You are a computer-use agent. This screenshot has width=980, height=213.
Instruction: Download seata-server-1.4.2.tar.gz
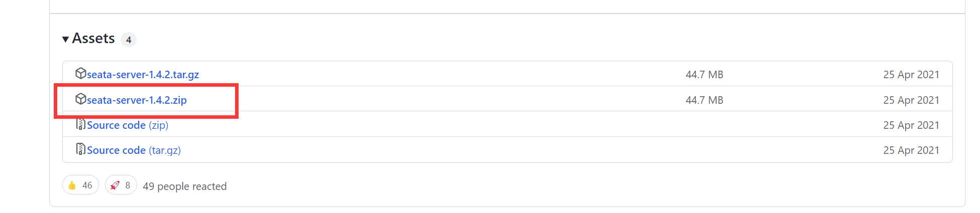tap(143, 75)
